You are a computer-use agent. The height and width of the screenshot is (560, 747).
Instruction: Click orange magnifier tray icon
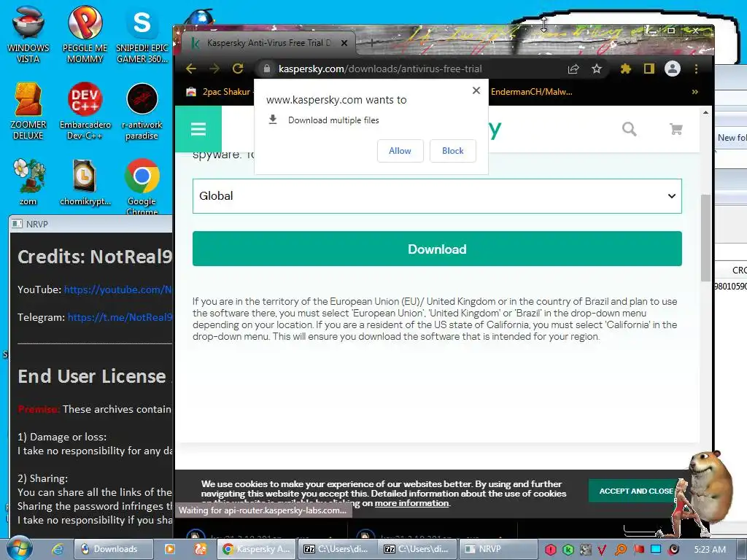click(x=620, y=550)
